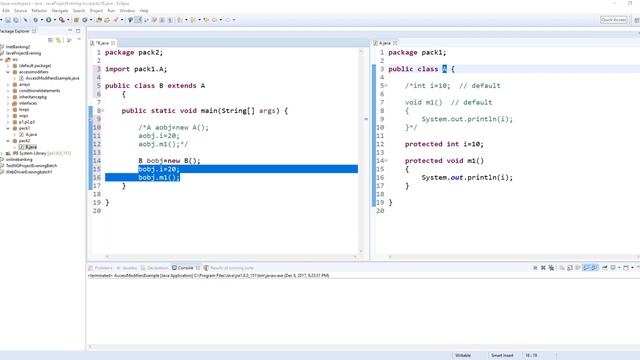The width and height of the screenshot is (640, 360).
Task: Click the Debug bug toolbar icon
Action: 36,20
